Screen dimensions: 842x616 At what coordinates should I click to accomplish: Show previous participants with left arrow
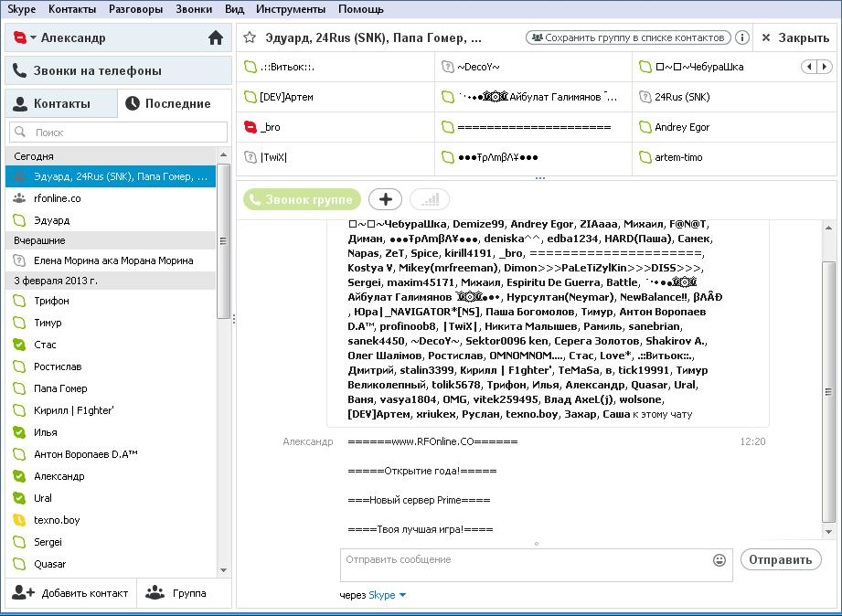pos(809,67)
